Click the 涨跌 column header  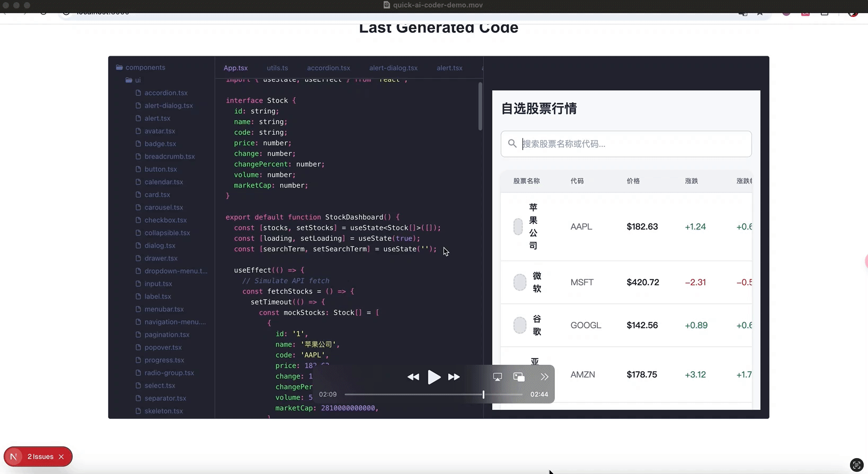click(692, 181)
